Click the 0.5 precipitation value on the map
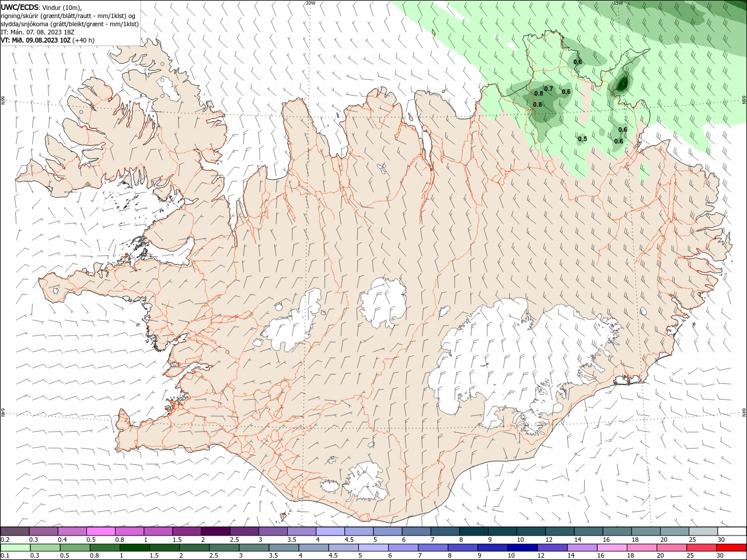 point(582,139)
